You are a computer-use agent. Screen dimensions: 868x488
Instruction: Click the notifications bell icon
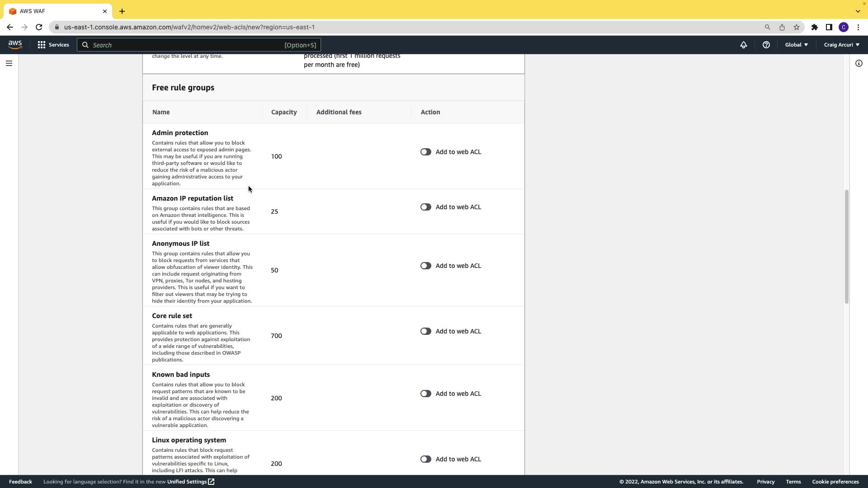tap(743, 45)
